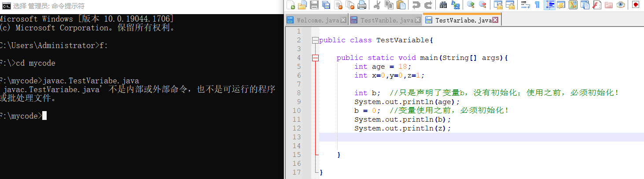
Task: Close the TestVanble.java tab
Action: point(417,20)
